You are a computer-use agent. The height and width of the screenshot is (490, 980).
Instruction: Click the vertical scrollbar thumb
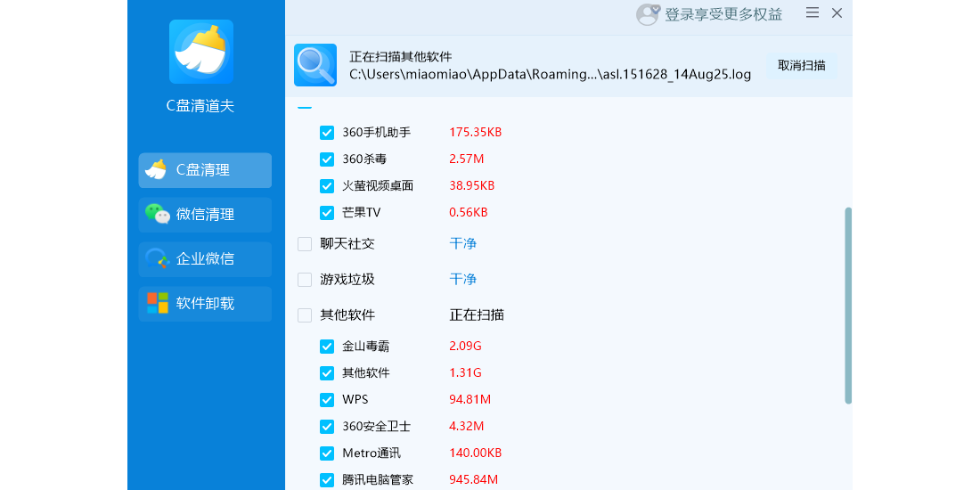(848, 306)
